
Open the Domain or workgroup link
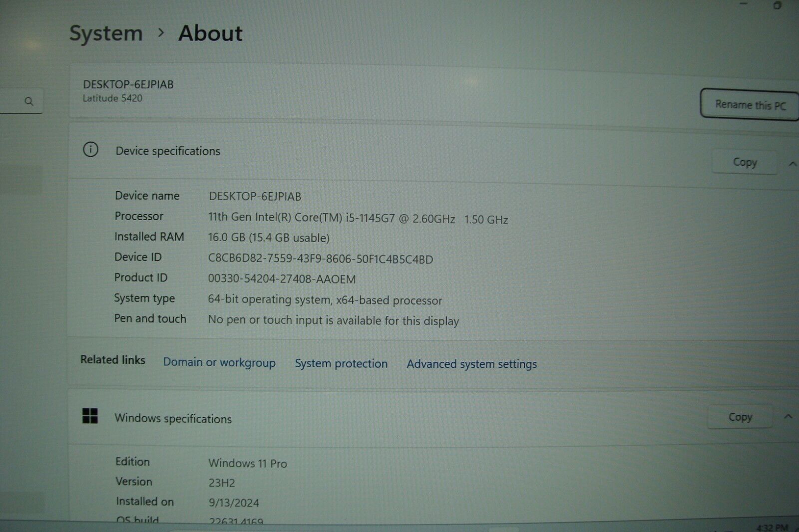(x=219, y=362)
